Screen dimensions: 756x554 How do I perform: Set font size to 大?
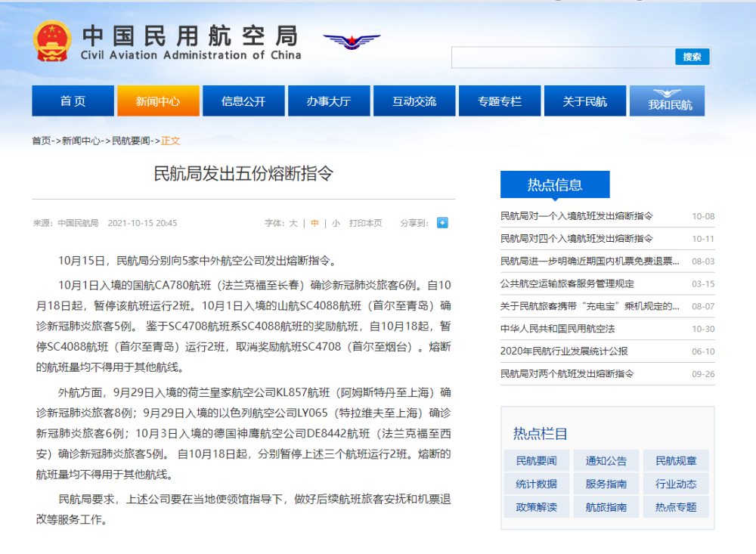coord(293,224)
